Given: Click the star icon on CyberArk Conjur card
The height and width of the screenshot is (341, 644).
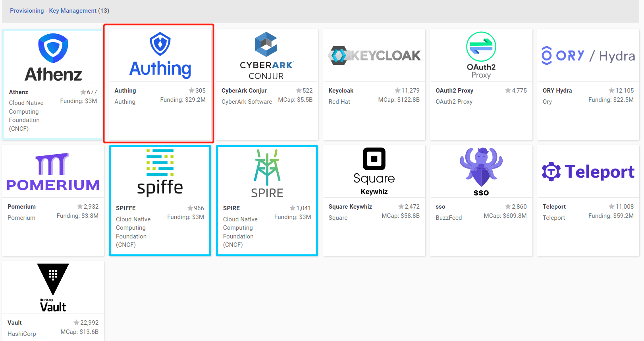Looking at the screenshot, I should click(299, 91).
